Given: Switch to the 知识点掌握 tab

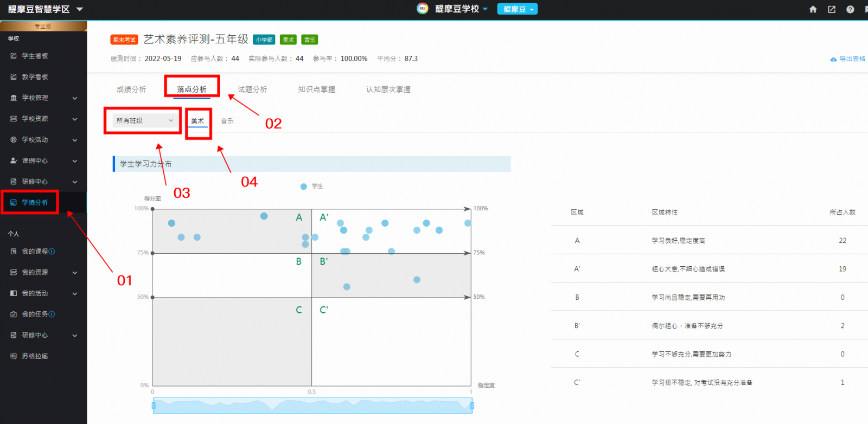Looking at the screenshot, I should point(316,89).
